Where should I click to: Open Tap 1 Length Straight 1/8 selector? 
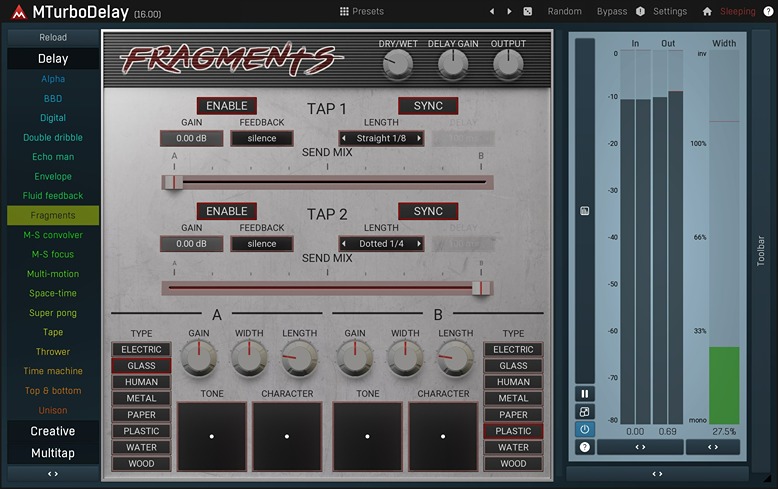point(381,138)
